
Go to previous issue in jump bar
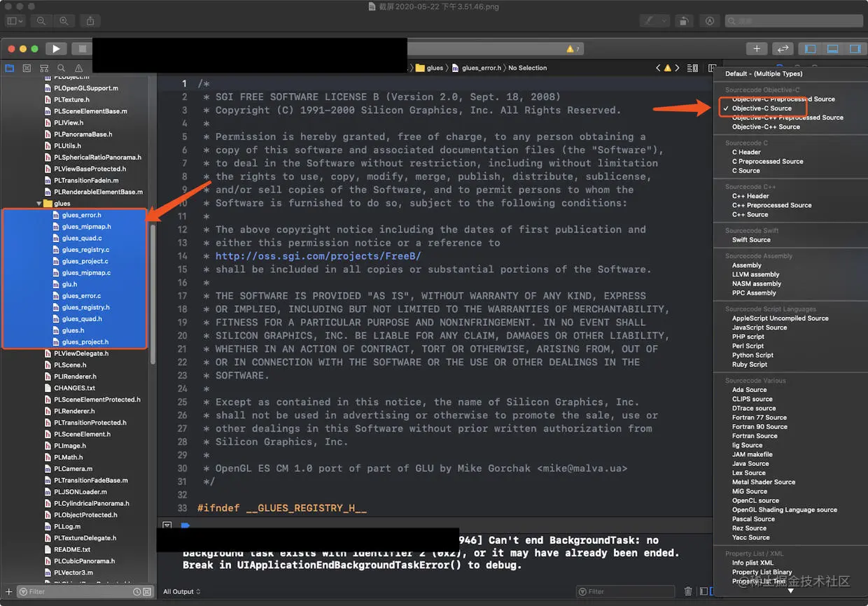coord(658,68)
